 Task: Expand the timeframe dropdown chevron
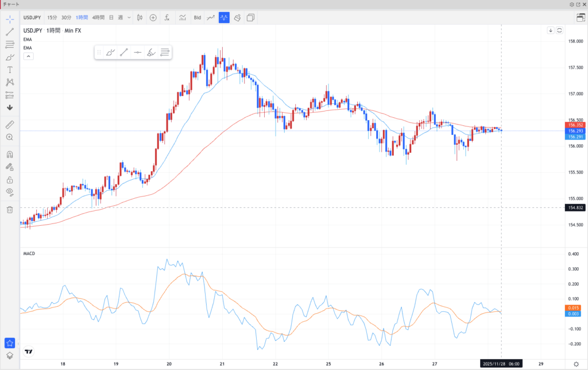(130, 18)
